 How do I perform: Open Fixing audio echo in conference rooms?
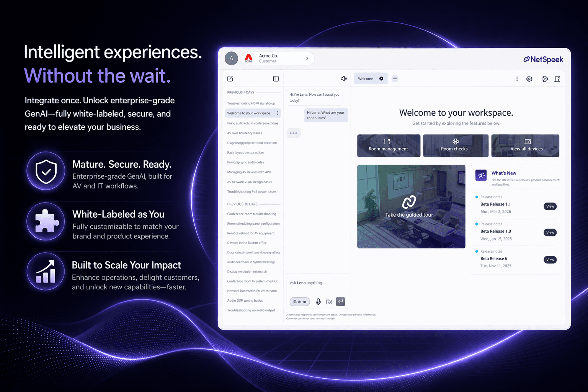pos(253,123)
